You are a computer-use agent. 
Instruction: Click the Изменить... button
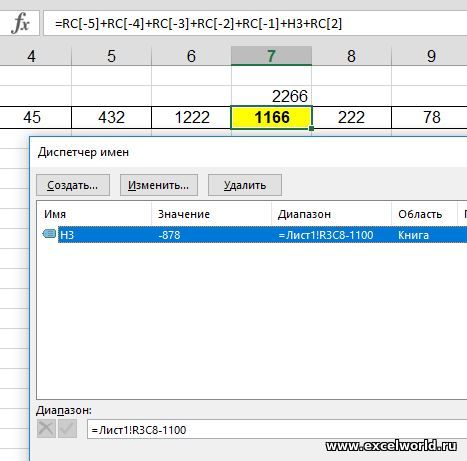(x=159, y=185)
